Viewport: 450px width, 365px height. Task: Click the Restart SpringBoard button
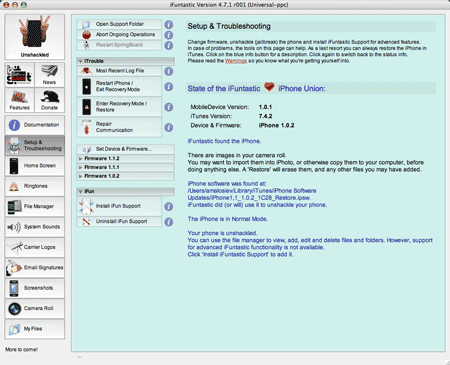tap(119, 45)
